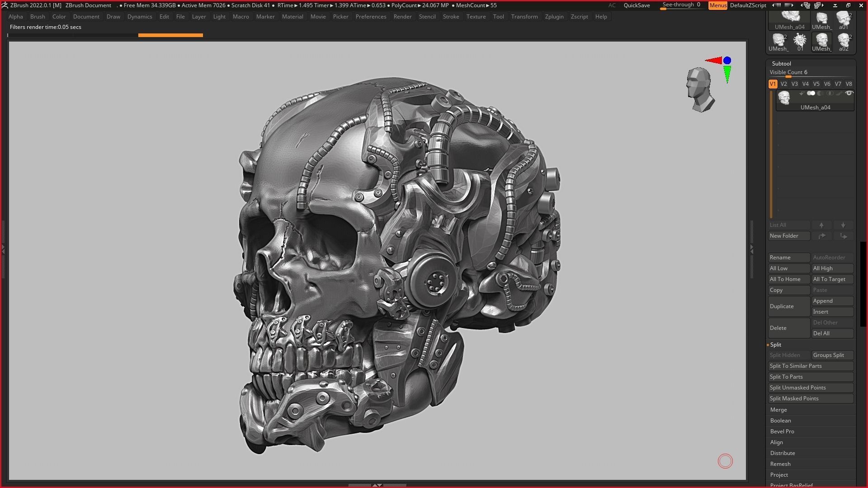Viewport: 868px width, 488px height.
Task: Select the UMesh_a04 subtool thumbnail
Action: coord(784,98)
